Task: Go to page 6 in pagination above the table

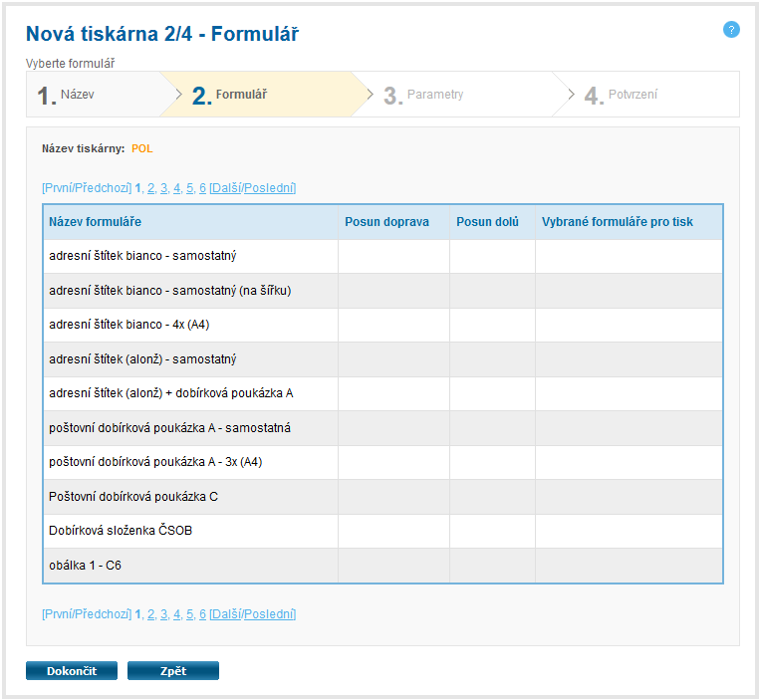Action: [202, 188]
